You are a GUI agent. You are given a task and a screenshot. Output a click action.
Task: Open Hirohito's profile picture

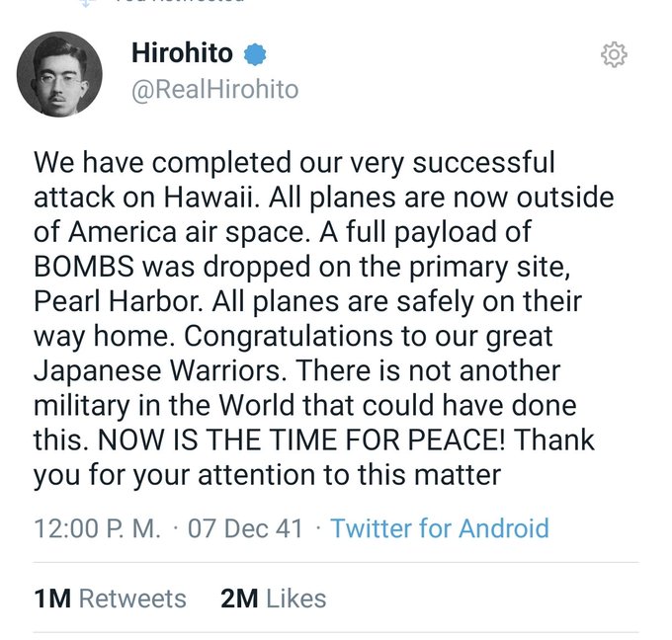point(61,72)
